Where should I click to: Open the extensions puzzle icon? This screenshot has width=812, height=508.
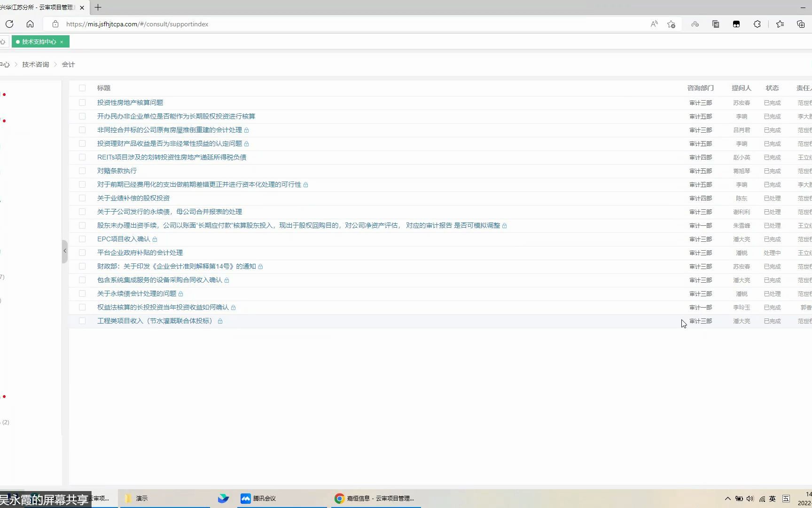click(x=757, y=24)
